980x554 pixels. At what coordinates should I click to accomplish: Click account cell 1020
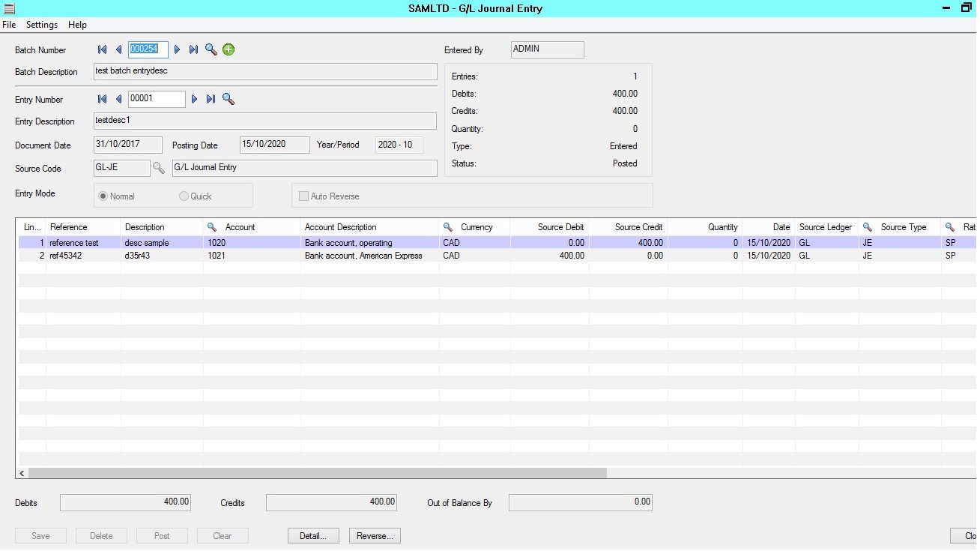[x=252, y=243]
